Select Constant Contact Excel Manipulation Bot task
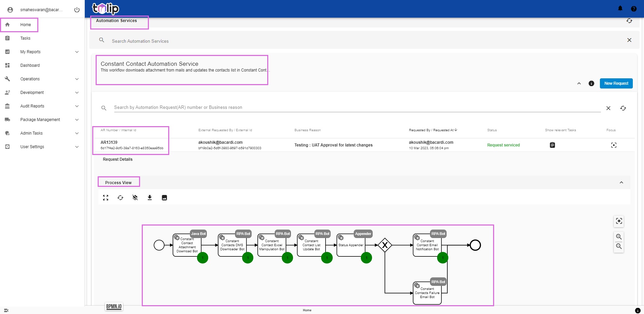The height and width of the screenshot is (314, 644). 272,245
